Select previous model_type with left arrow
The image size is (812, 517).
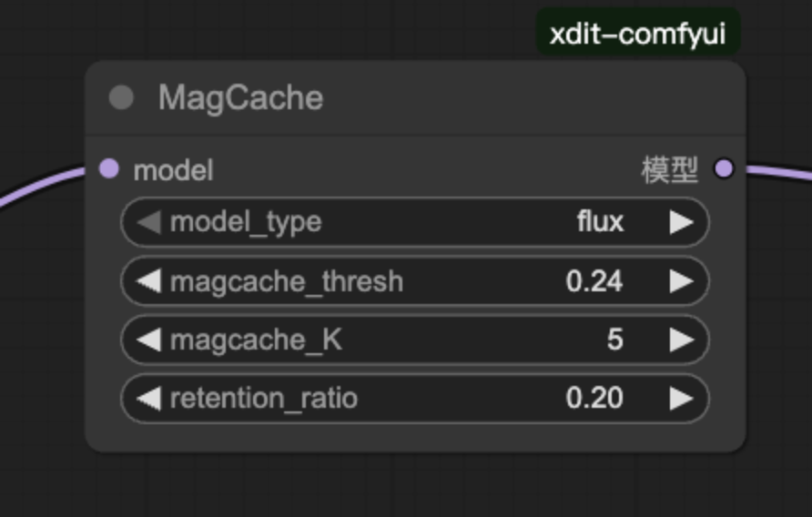pyautogui.click(x=149, y=222)
